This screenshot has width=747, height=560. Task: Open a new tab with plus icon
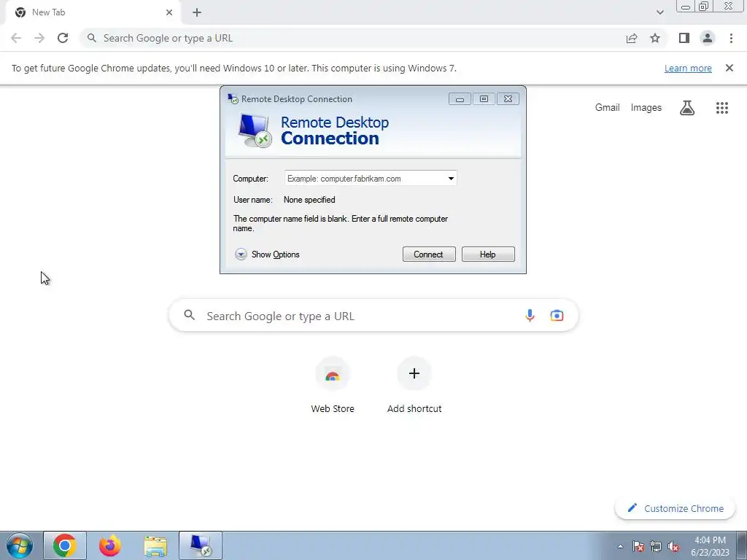tap(197, 12)
